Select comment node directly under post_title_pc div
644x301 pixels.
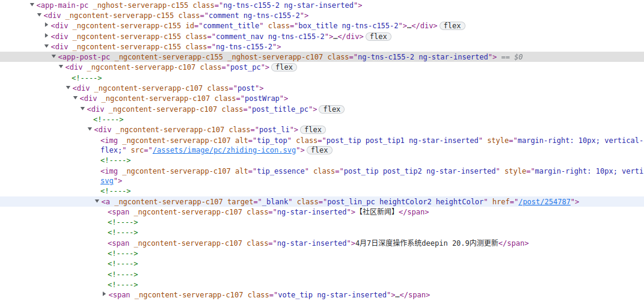108,120
